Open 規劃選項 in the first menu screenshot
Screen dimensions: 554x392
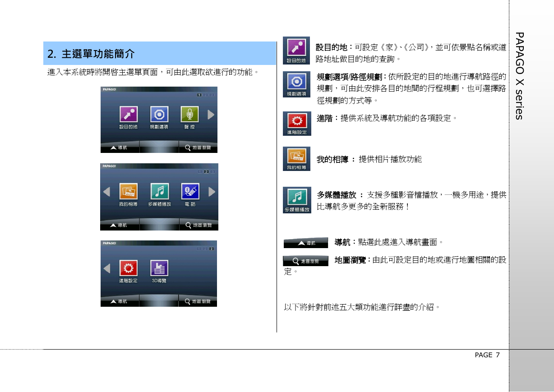click(x=159, y=114)
